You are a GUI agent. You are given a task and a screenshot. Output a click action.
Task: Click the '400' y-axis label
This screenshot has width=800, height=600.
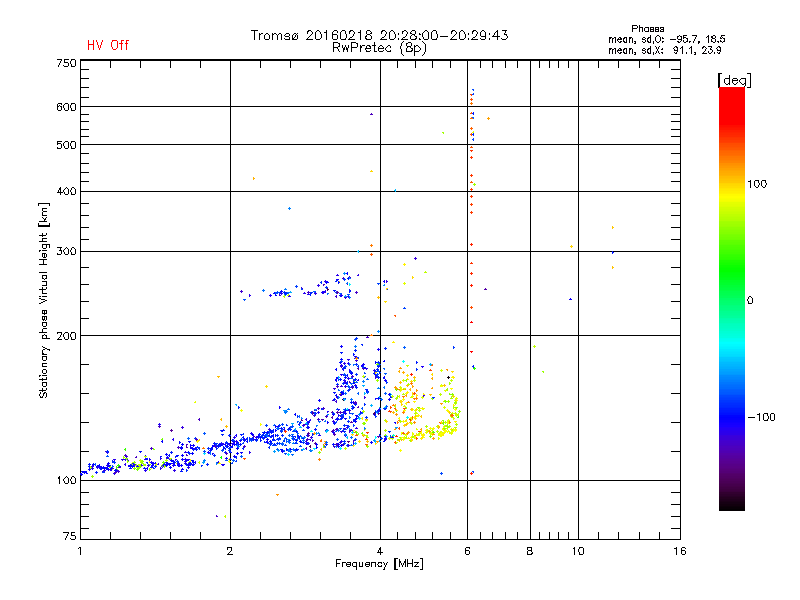coord(66,191)
